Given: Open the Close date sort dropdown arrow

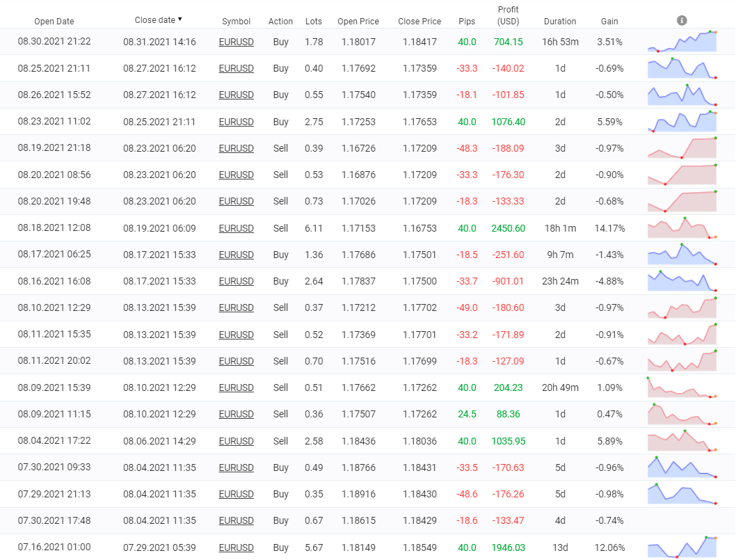Looking at the screenshot, I should (x=179, y=19).
